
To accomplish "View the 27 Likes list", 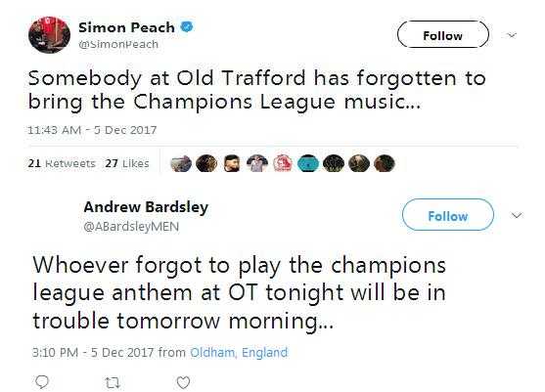I will pyautogui.click(x=127, y=163).
